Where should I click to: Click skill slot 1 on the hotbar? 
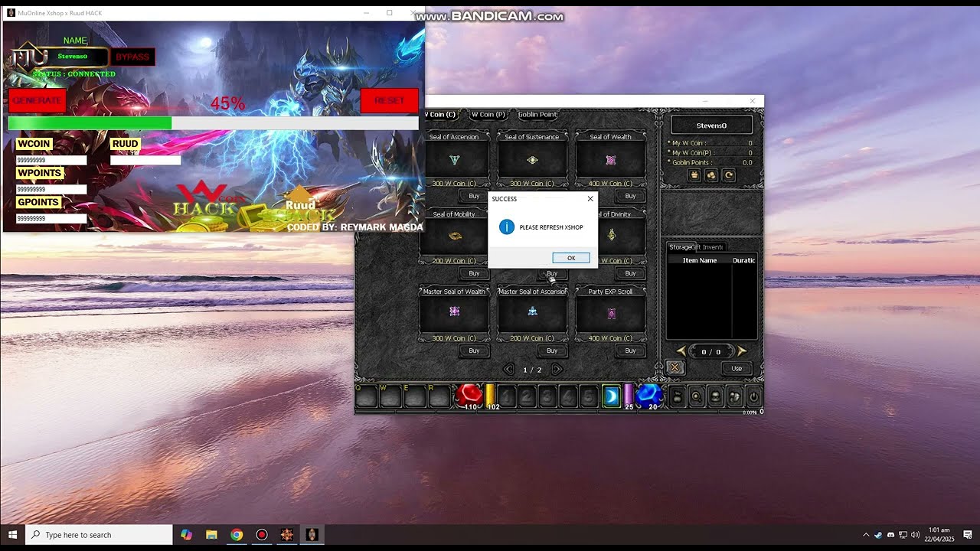coord(507,396)
